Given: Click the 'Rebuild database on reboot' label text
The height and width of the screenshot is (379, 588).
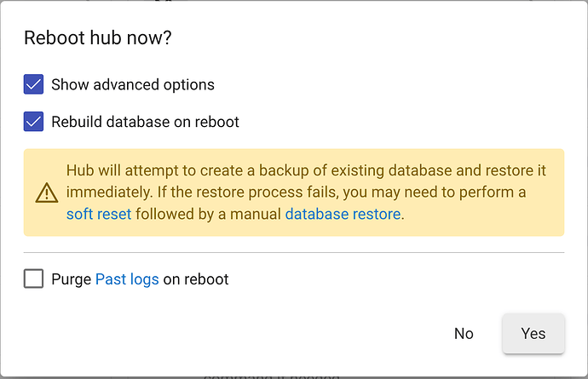Looking at the screenshot, I should coord(145,122).
